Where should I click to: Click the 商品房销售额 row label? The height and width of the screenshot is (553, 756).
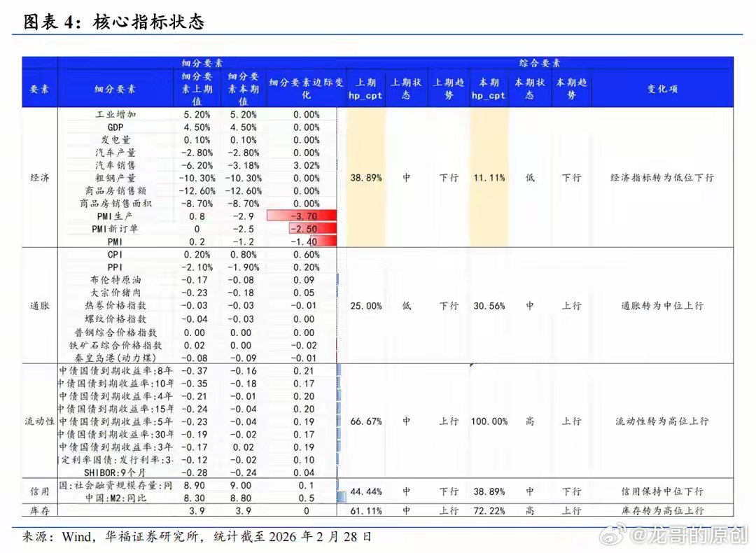tap(115, 191)
